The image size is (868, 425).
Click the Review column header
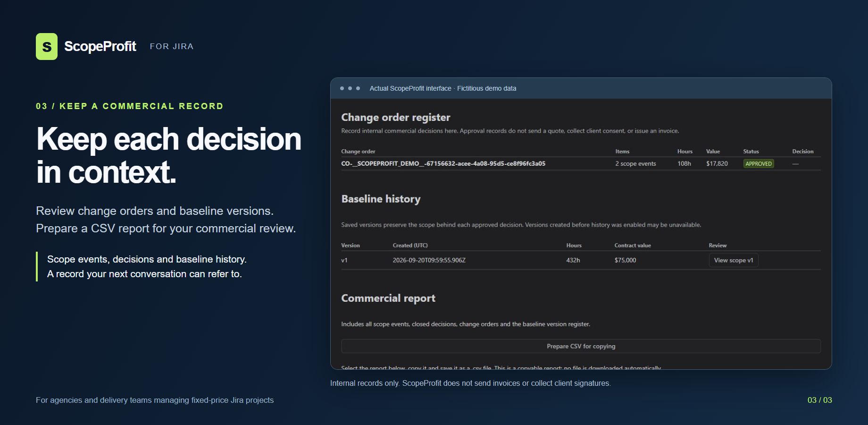coord(718,246)
